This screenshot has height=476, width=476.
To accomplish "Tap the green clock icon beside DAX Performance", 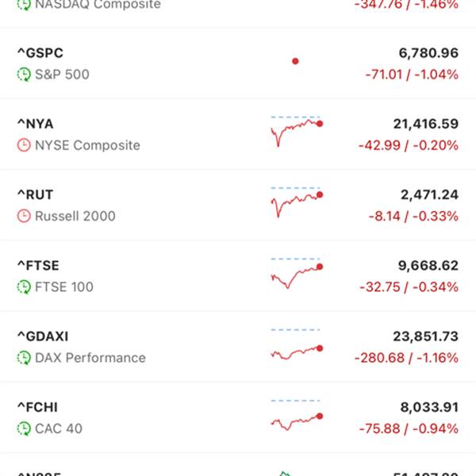I will pos(24,358).
